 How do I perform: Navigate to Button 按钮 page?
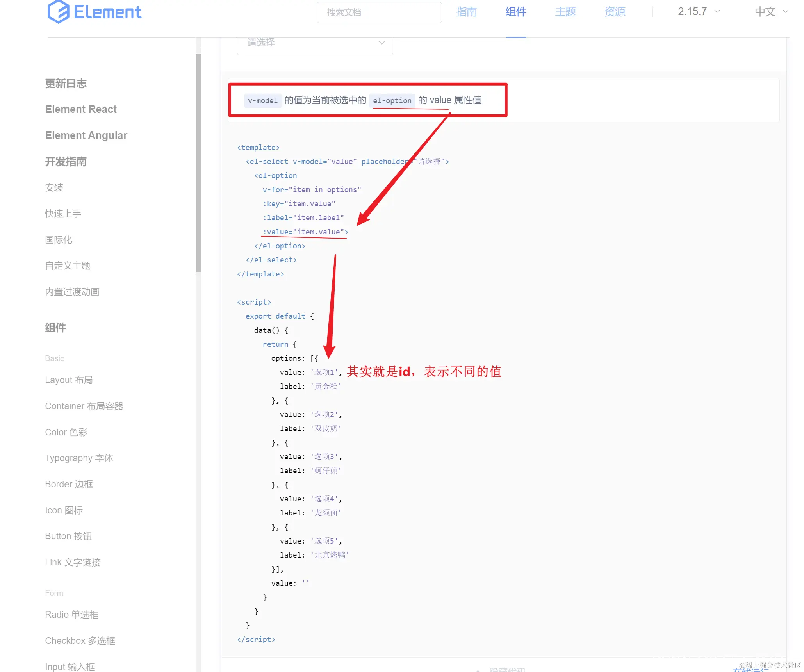click(68, 536)
